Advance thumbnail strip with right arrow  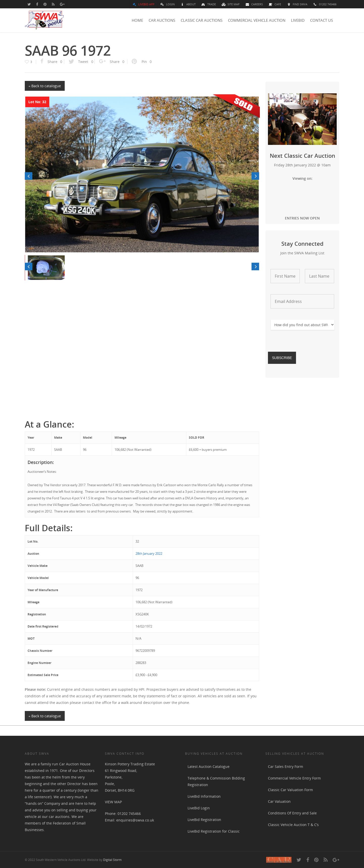255,266
